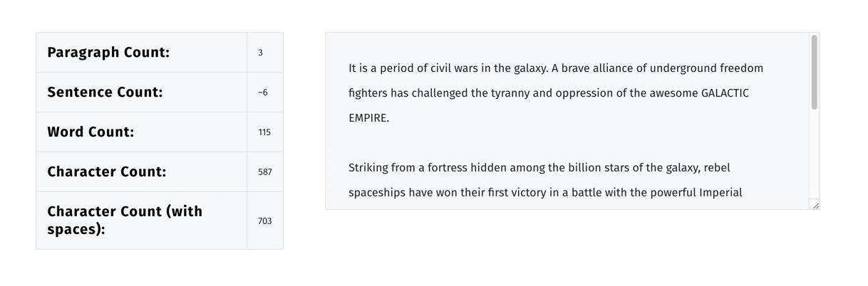The height and width of the screenshot is (286, 868).
Task: Click inside the Star Wars text area
Action: 567,121
